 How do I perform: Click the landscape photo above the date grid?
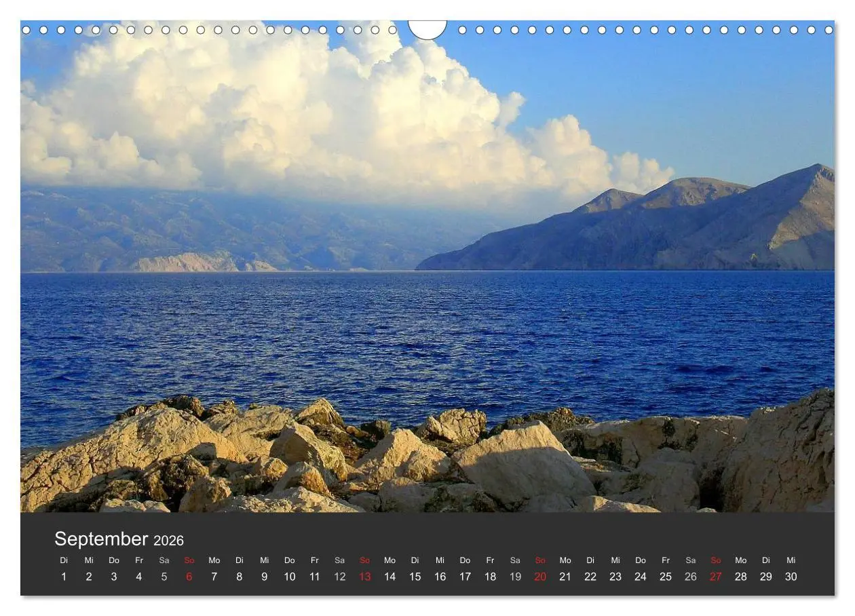point(427,271)
